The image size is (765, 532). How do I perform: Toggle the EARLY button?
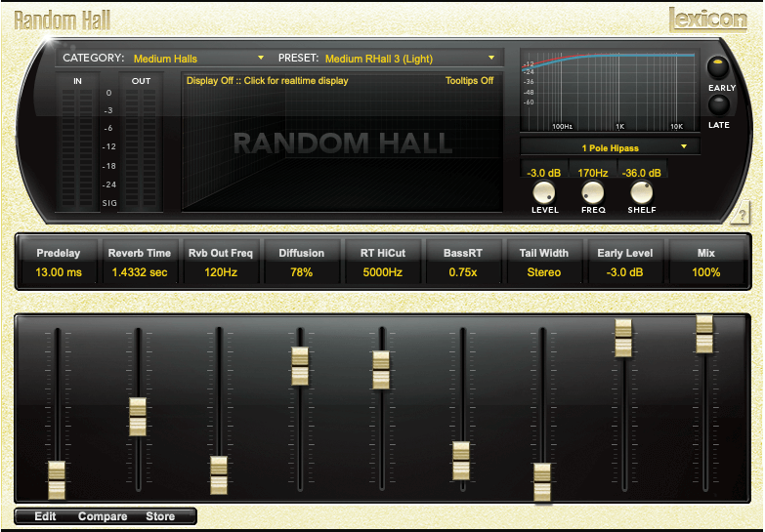pos(718,67)
